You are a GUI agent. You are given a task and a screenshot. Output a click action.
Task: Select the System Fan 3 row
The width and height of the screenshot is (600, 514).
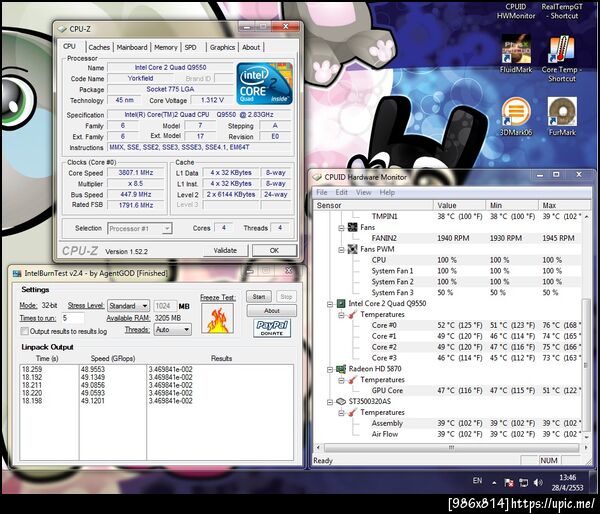pyautogui.click(x=448, y=293)
